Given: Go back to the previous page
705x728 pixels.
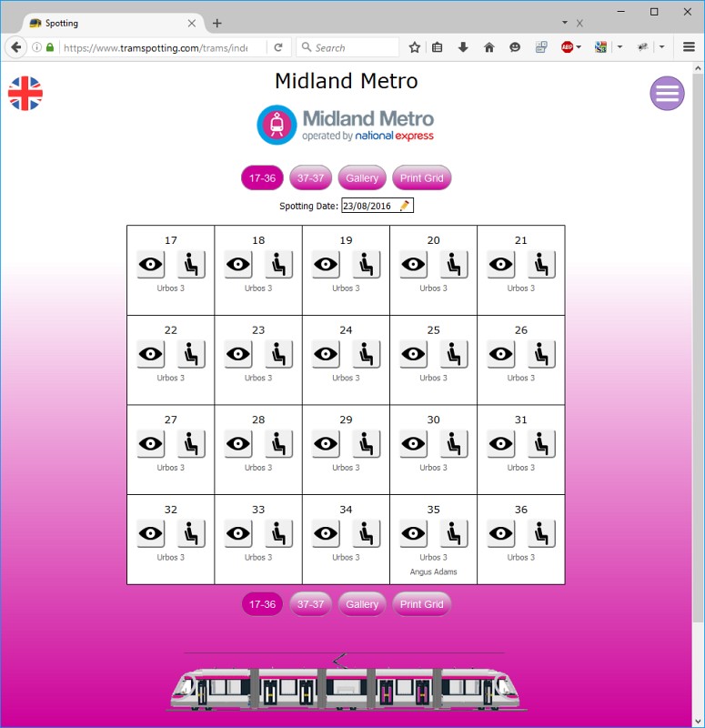Looking at the screenshot, I should point(15,47).
